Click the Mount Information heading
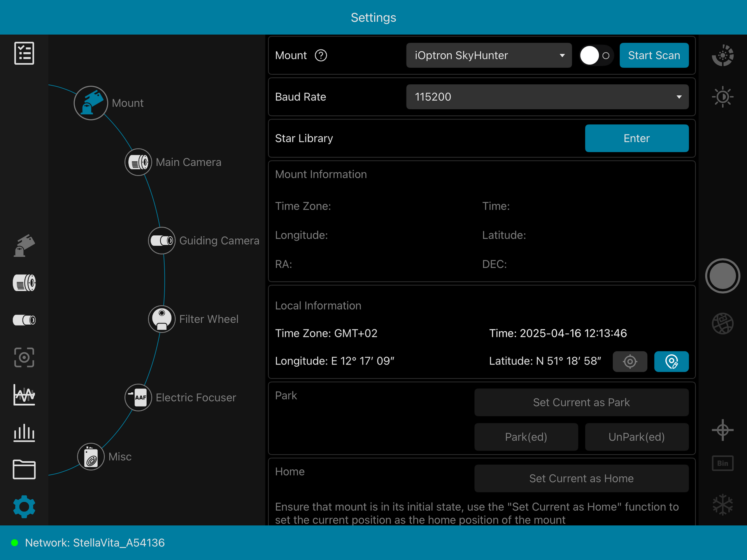Viewport: 747px width, 560px height. 321,174
